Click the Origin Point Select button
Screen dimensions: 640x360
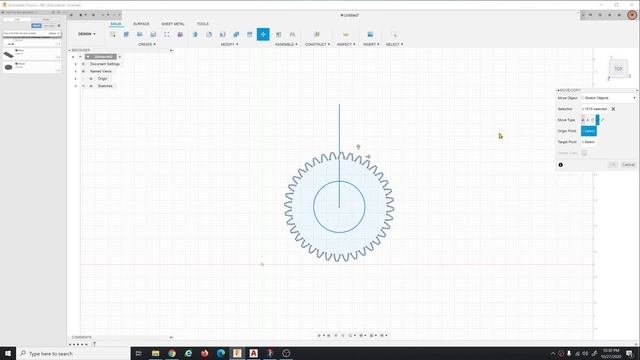click(589, 131)
